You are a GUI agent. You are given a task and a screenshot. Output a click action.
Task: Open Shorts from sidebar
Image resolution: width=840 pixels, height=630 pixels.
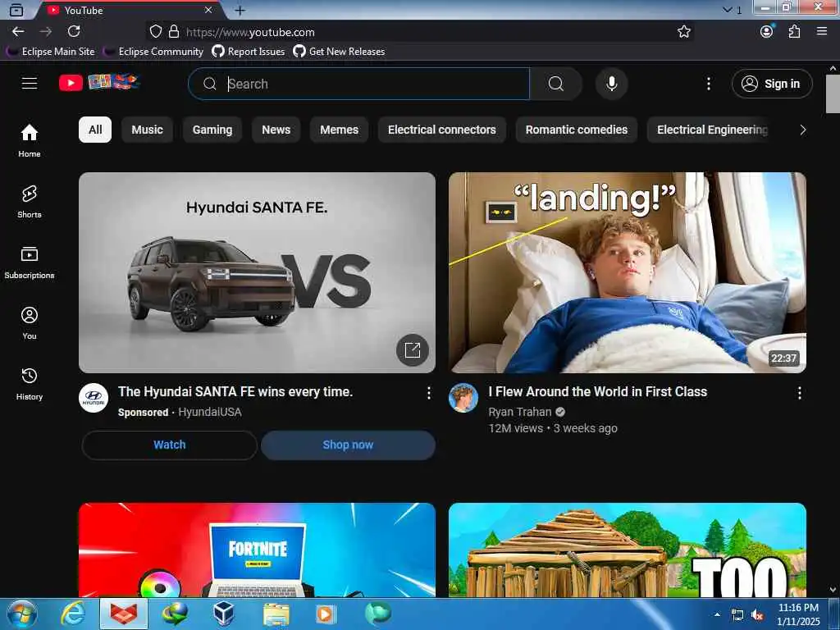pyautogui.click(x=30, y=202)
